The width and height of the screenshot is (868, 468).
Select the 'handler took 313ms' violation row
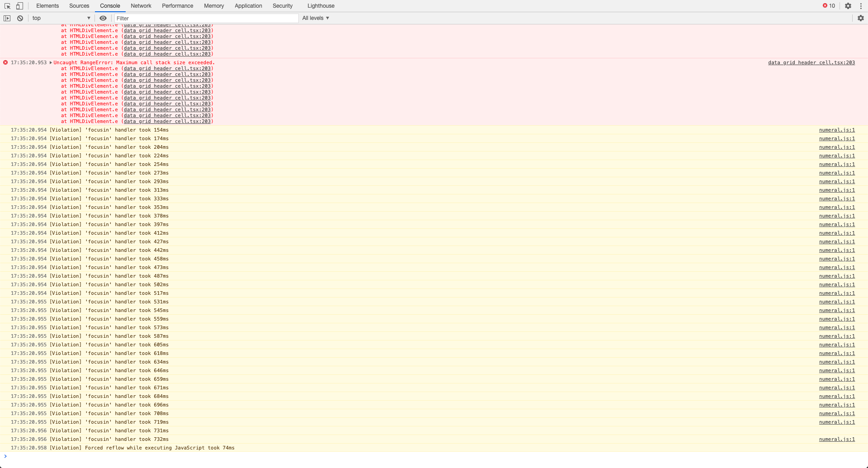[434, 190]
